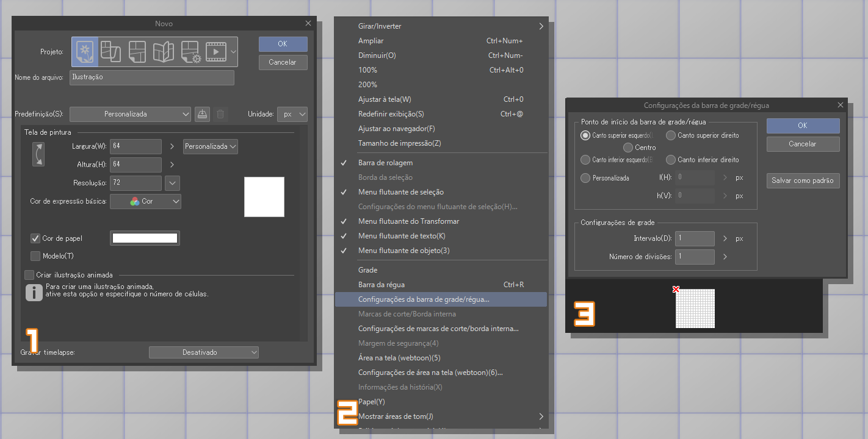Click Configurações da barra de grade/régua menu item
The width and height of the screenshot is (868, 439).
coord(424,299)
